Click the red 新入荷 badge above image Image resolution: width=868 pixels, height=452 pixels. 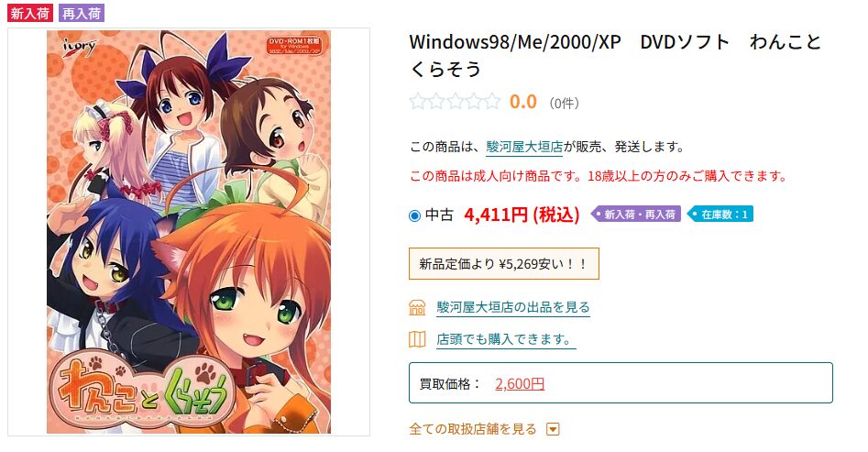(x=30, y=13)
